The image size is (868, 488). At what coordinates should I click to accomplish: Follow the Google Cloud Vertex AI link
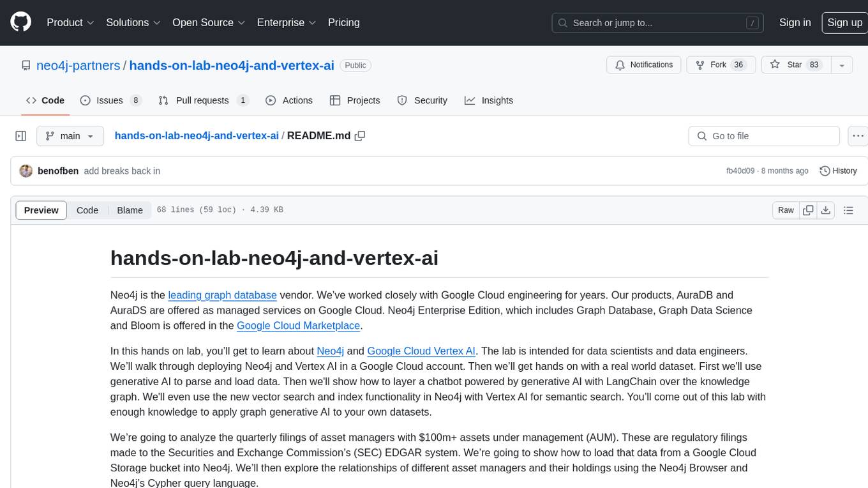point(421,351)
